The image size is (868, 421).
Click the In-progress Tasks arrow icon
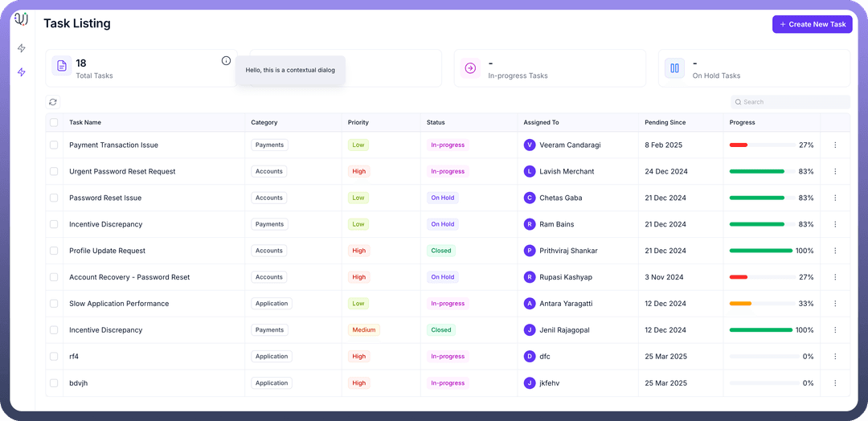pos(470,68)
